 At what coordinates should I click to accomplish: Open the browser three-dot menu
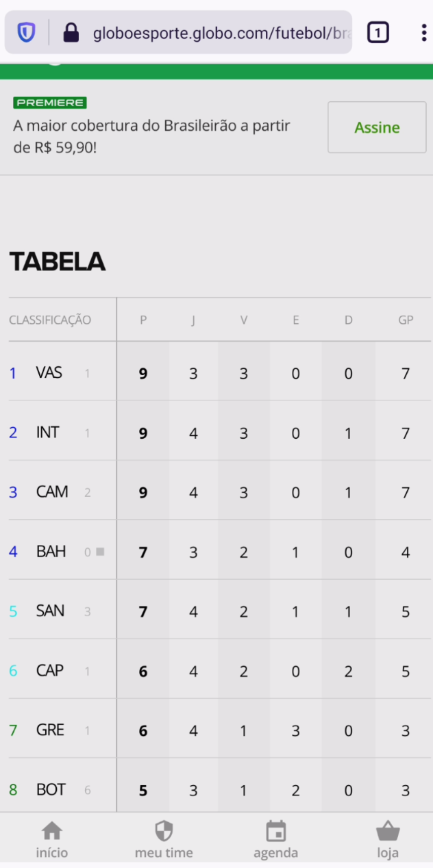424,32
